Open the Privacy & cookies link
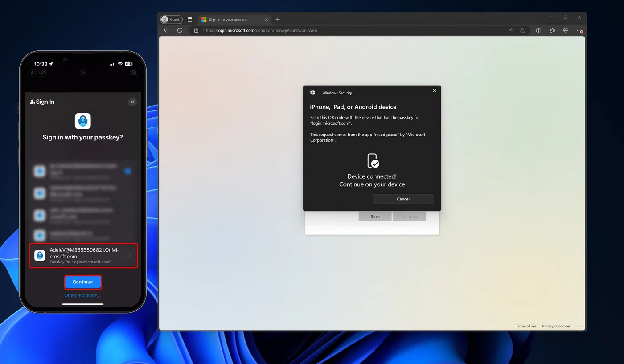This screenshot has height=364, width=624. [556, 326]
